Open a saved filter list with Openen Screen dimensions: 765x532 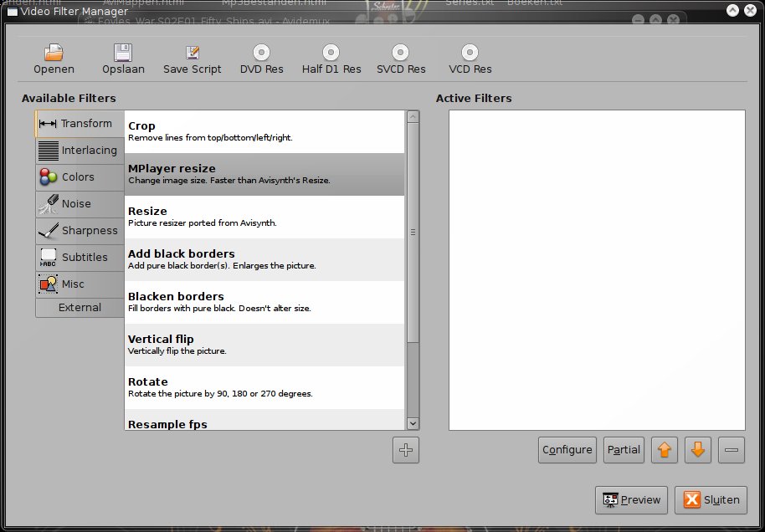click(54, 58)
